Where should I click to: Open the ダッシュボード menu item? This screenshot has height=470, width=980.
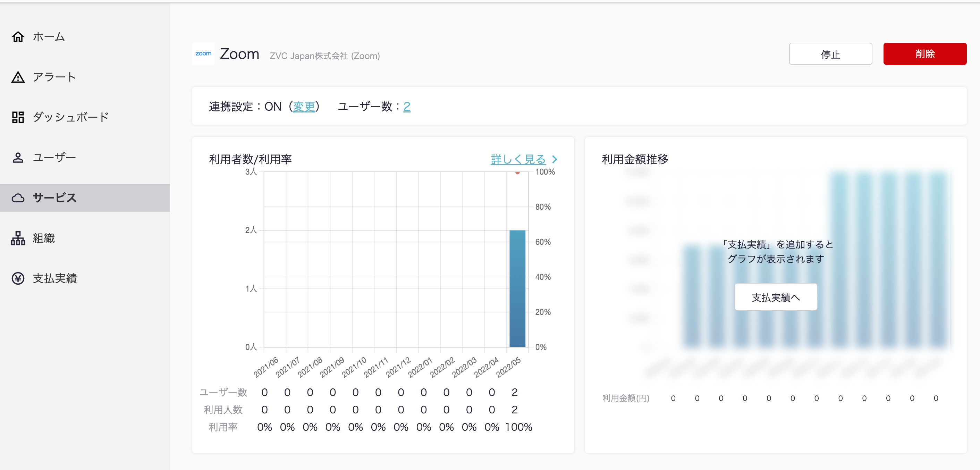[x=71, y=117]
